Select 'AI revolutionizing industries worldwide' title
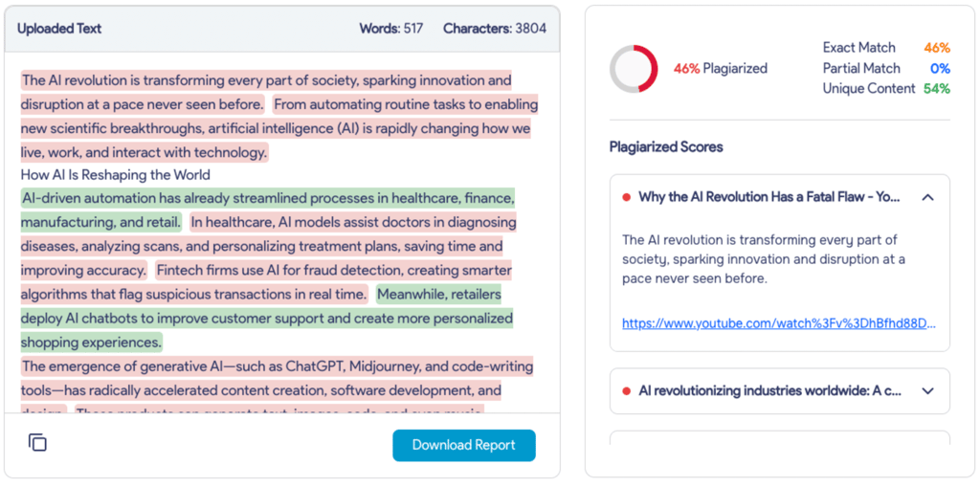Image resolution: width=980 pixels, height=487 pixels. [769, 390]
